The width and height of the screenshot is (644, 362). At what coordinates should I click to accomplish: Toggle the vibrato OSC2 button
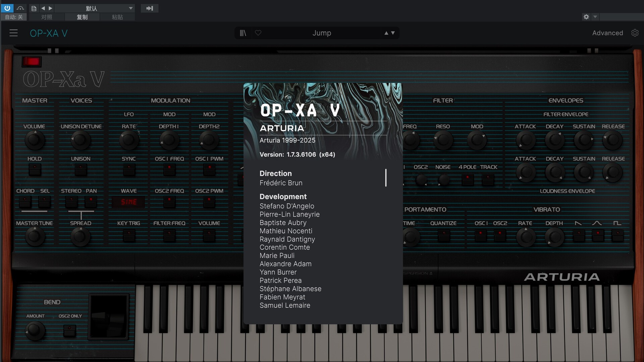pos(500,236)
